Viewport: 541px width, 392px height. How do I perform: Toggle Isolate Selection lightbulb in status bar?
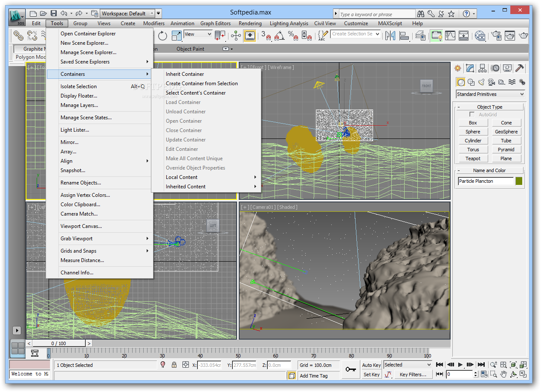click(163, 365)
